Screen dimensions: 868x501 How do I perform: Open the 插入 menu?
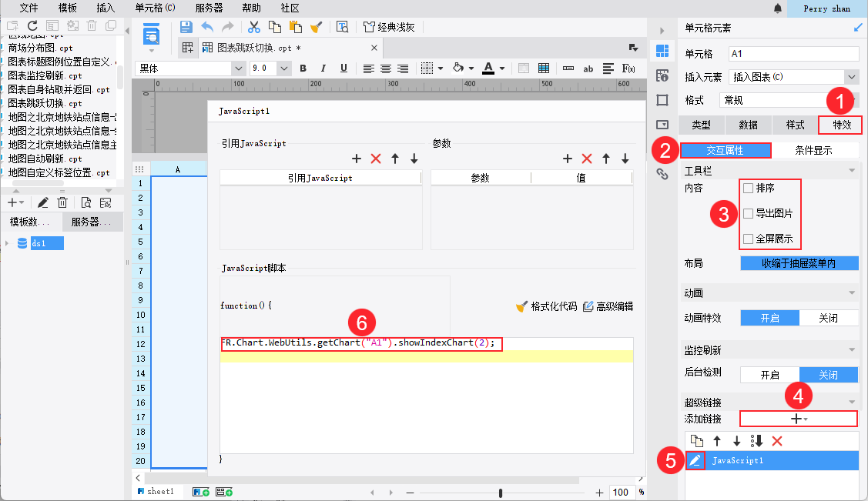[x=106, y=8]
